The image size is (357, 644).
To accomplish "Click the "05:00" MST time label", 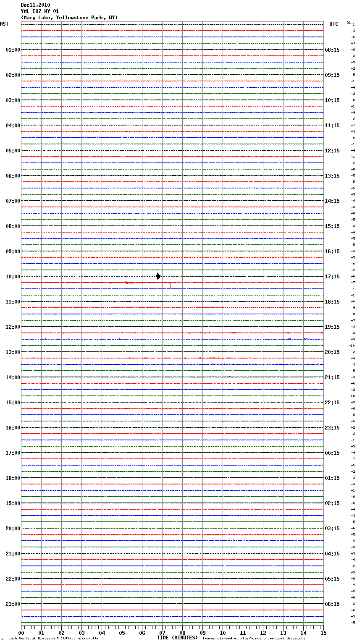I will point(13,151).
